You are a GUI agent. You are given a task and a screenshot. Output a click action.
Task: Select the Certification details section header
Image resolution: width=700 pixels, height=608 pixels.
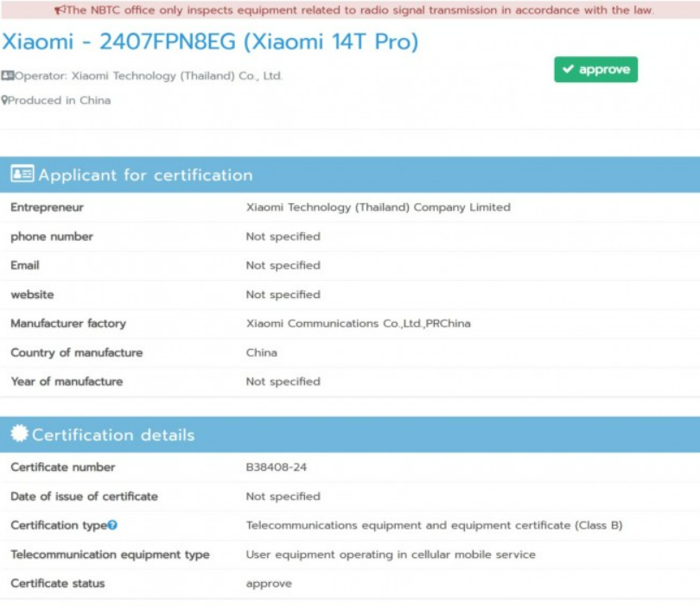(x=350, y=434)
